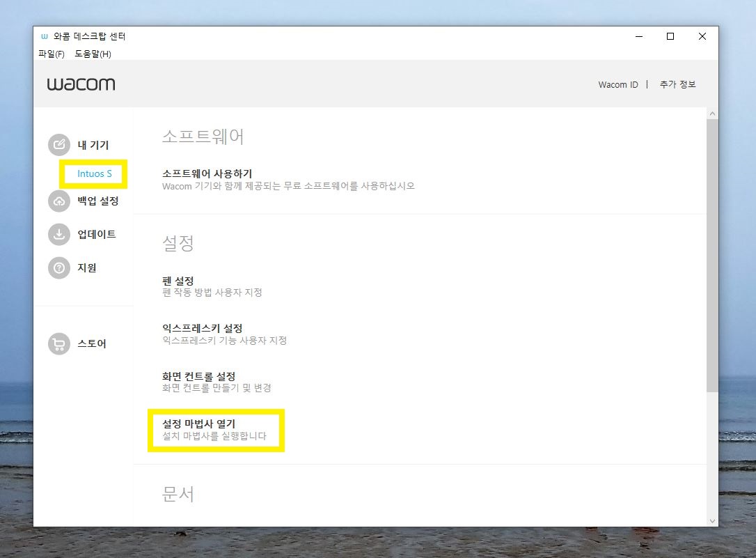Click 설치 마법사를 실행합니다 description

point(214,436)
